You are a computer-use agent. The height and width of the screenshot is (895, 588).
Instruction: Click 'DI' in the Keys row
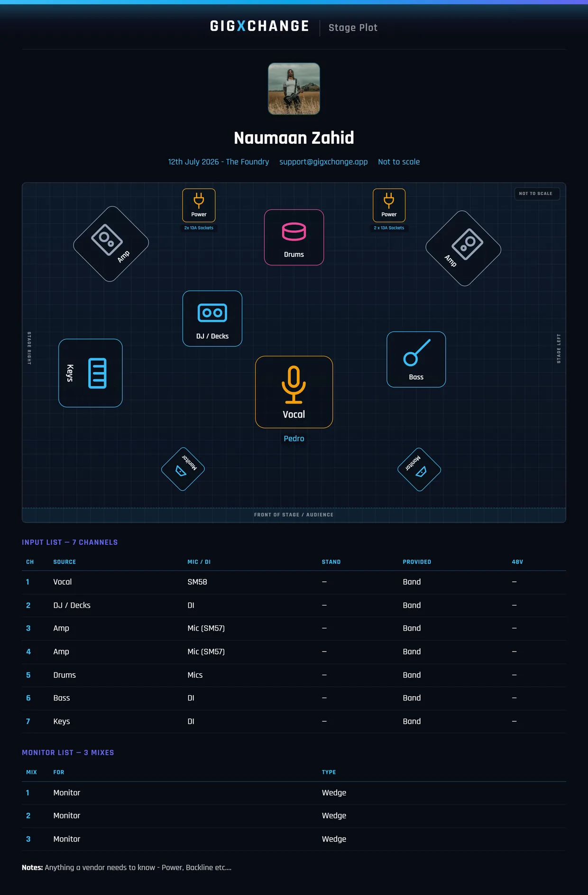tap(191, 721)
